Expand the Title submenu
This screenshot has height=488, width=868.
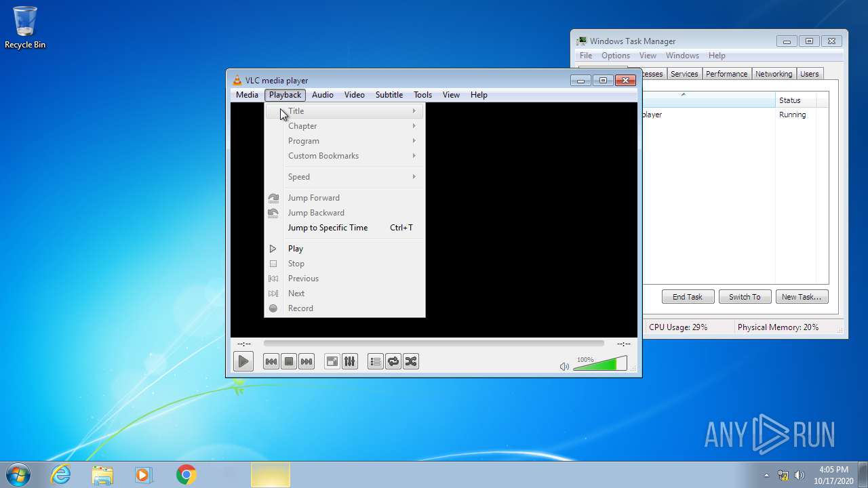click(x=344, y=111)
